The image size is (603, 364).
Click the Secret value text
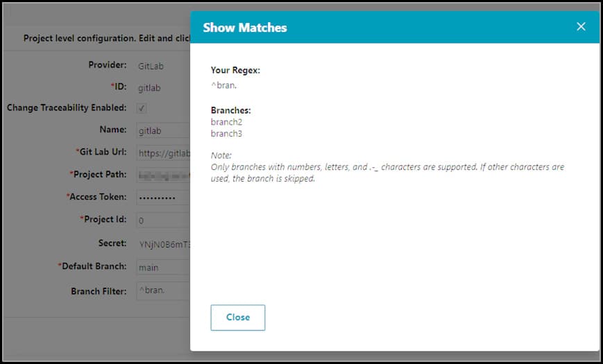[164, 243]
